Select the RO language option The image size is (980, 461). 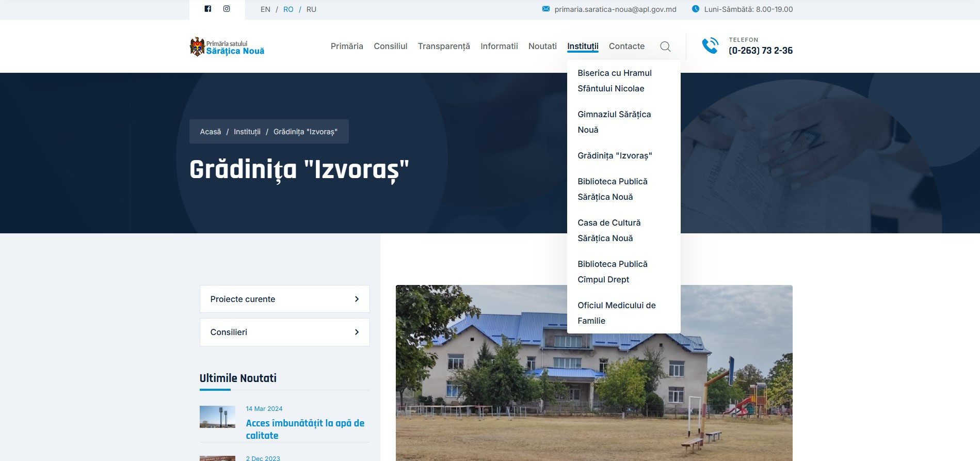(x=288, y=9)
